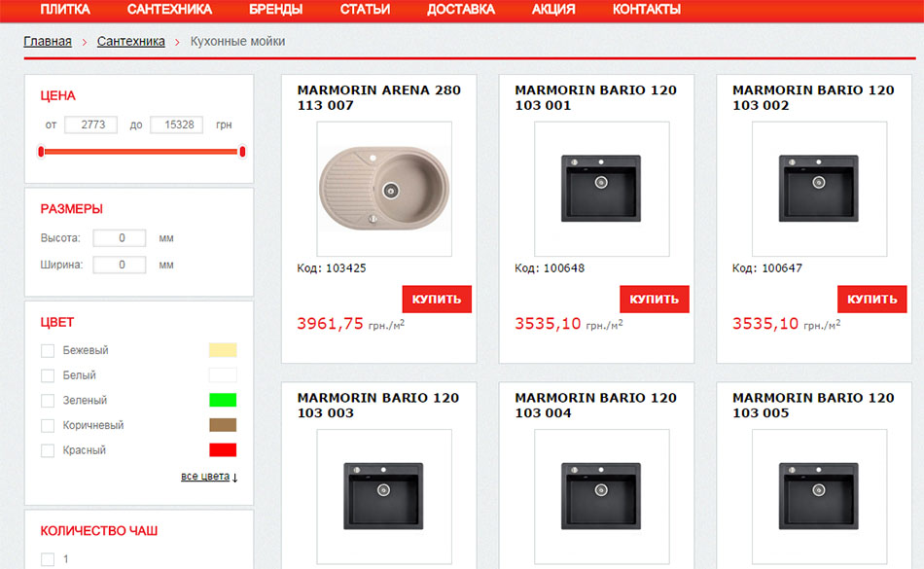Open the СТАТЬИ page

pos(365,10)
